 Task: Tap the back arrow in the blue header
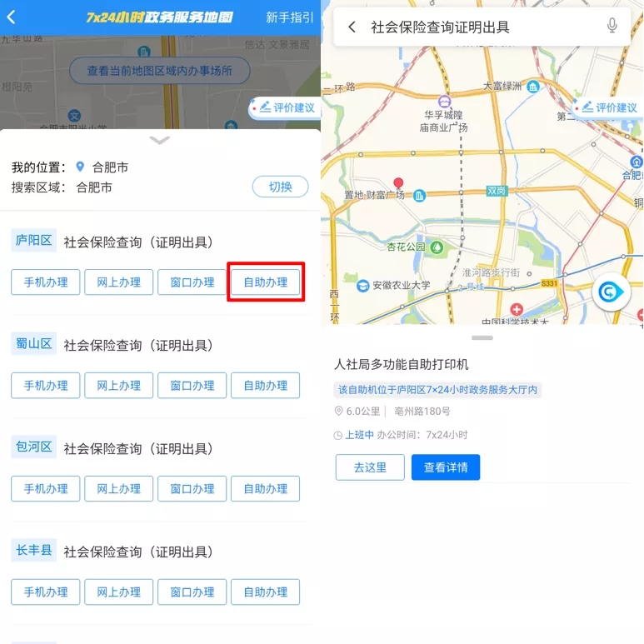coord(11,17)
